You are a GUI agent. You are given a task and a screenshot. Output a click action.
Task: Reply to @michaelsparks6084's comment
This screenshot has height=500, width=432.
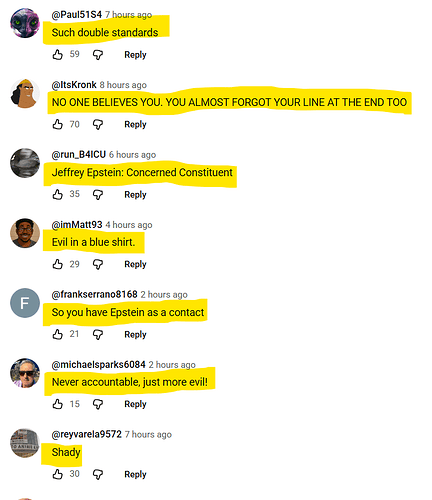point(135,404)
